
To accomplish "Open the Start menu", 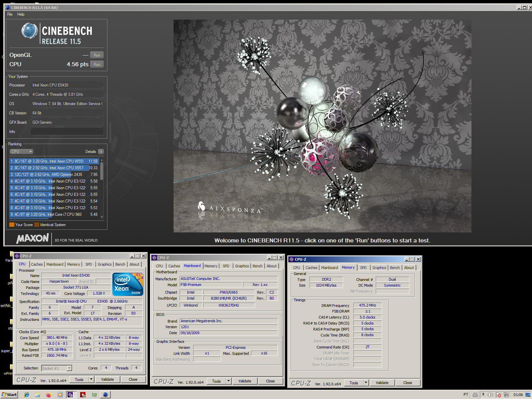I will 9,395.
